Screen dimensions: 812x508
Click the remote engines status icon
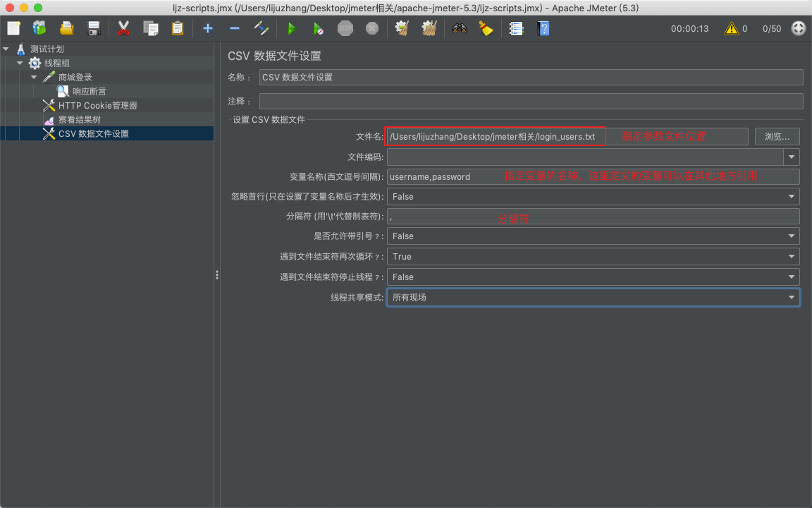click(x=799, y=28)
